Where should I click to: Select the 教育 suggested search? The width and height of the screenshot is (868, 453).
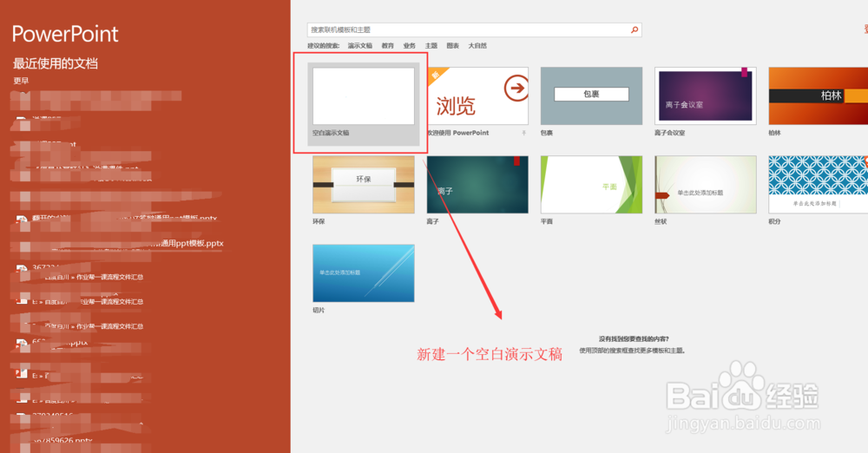pos(387,46)
